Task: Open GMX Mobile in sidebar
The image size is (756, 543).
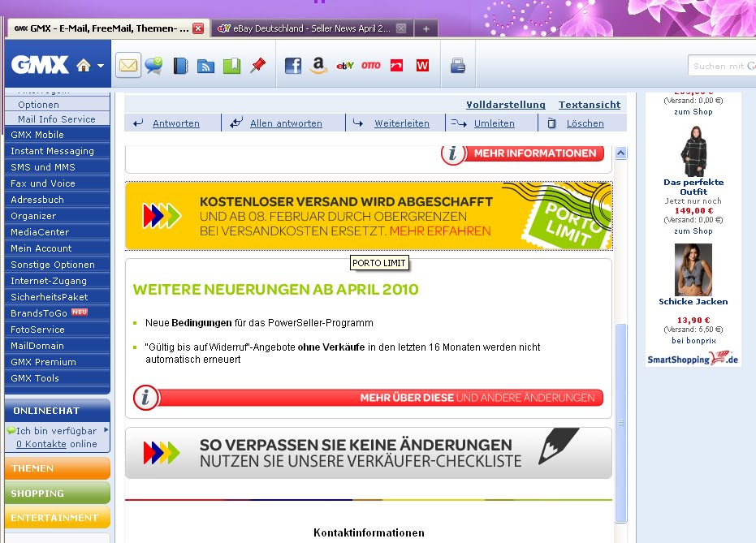Action: coord(58,135)
